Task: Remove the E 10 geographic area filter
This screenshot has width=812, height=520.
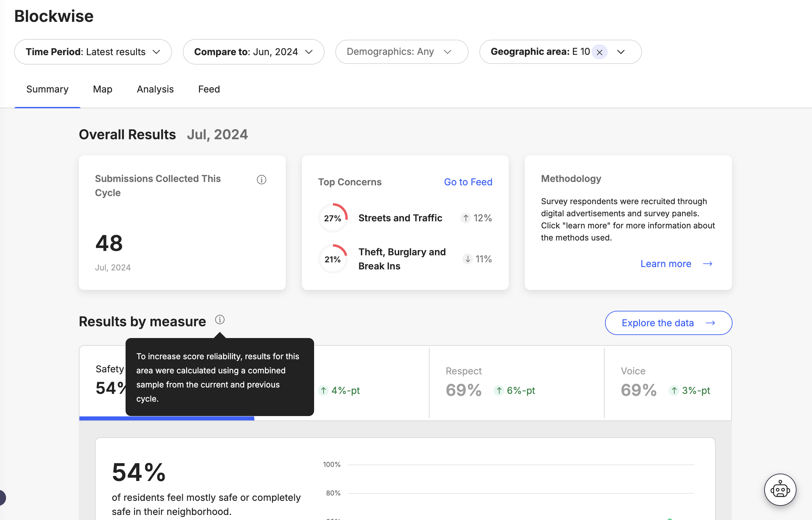Action: pyautogui.click(x=599, y=52)
